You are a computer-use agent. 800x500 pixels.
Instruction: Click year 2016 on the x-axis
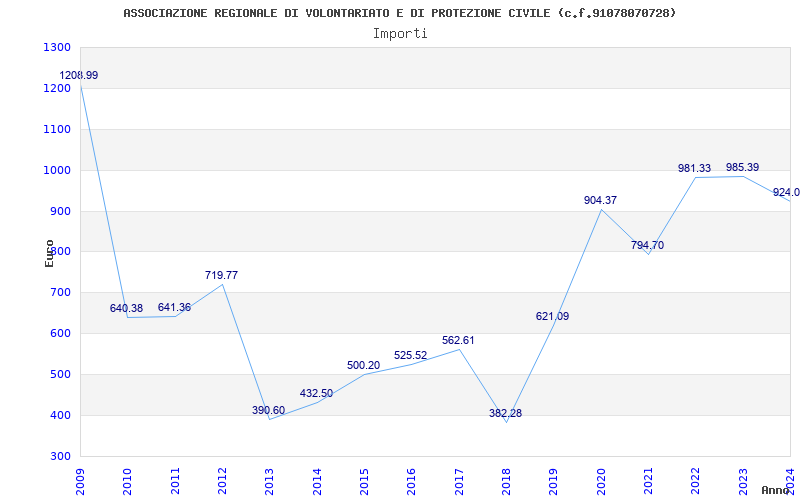pos(412,482)
